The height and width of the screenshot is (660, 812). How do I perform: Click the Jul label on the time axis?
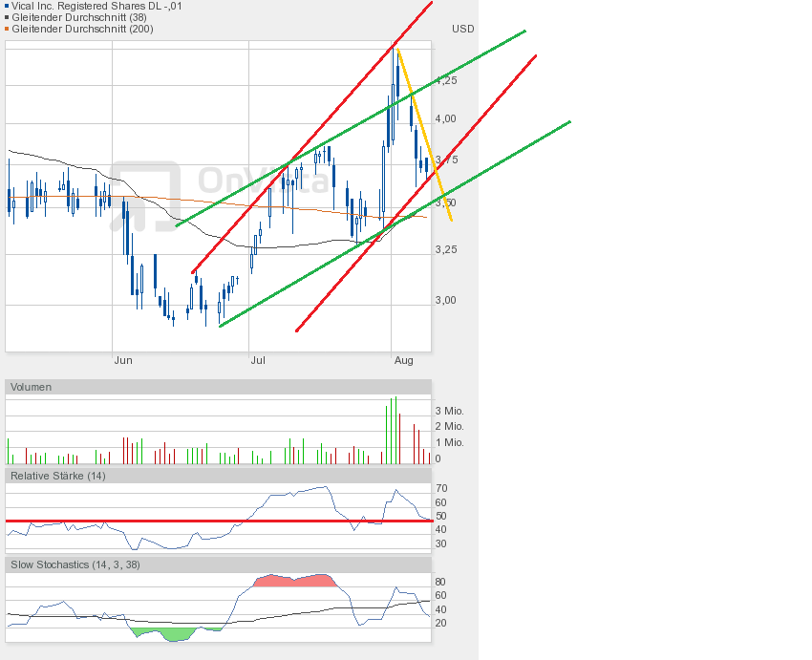(258, 361)
